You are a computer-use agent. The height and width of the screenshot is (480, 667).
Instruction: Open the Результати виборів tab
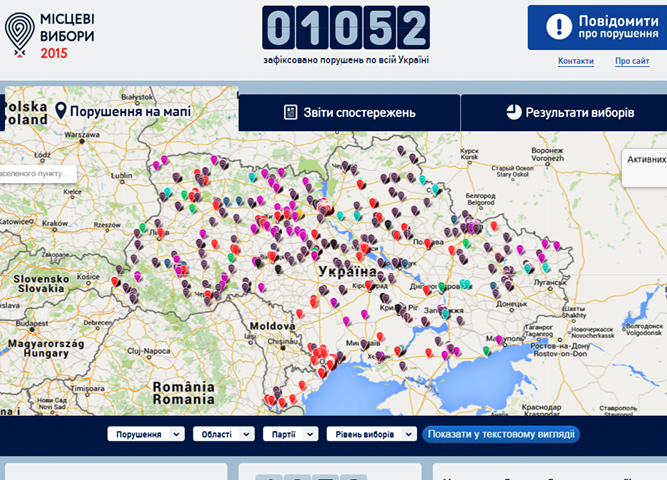564,113
